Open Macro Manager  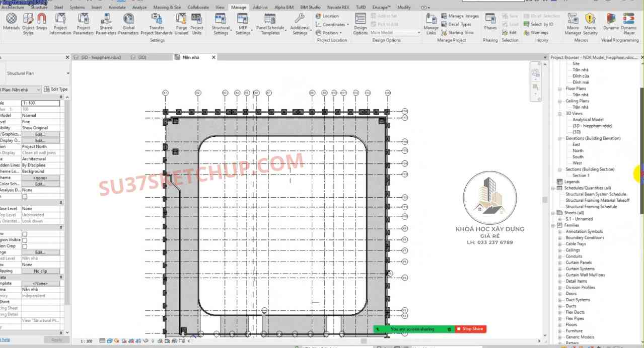[x=573, y=24]
